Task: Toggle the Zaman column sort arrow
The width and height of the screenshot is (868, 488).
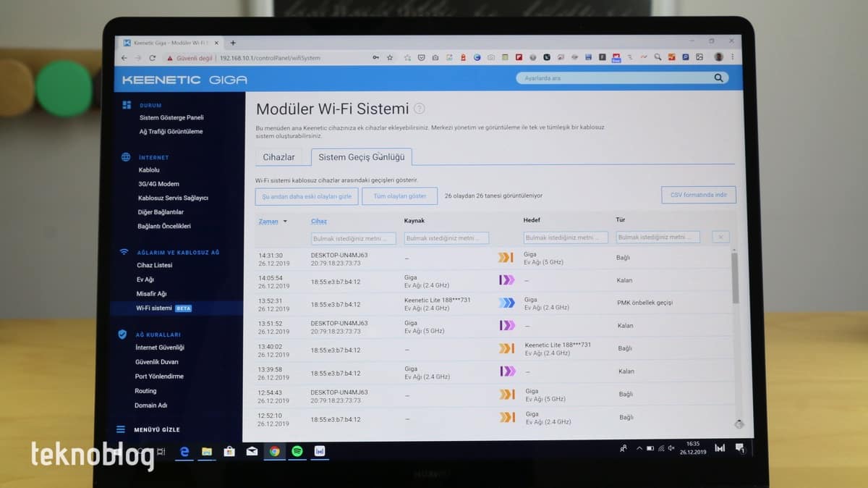Action: coord(285,222)
